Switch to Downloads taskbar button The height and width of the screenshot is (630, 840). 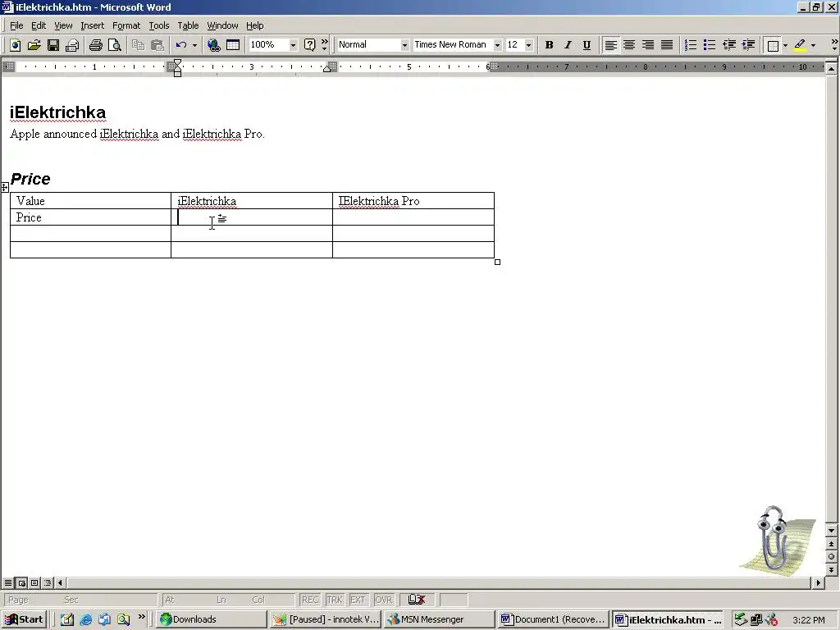[x=212, y=619]
